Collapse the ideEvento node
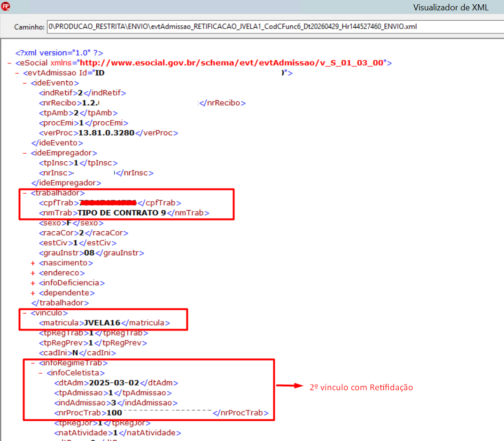 click(x=25, y=83)
